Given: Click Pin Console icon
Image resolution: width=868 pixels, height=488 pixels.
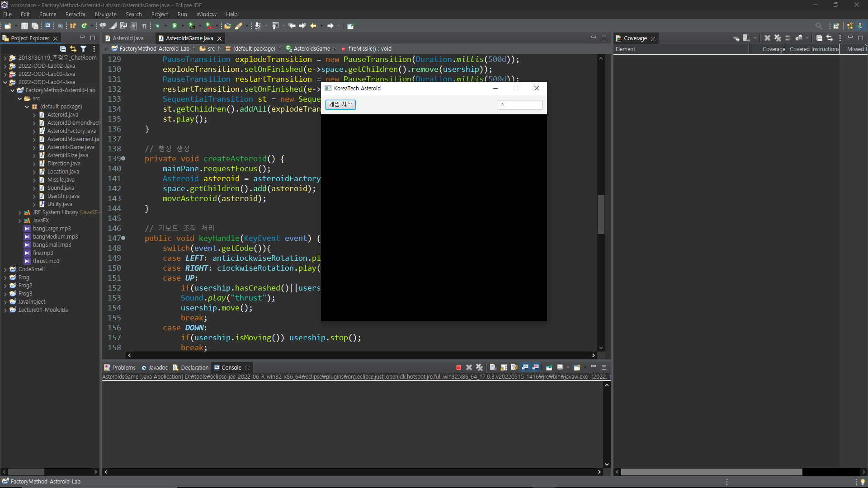Looking at the screenshot, I should [549, 368].
